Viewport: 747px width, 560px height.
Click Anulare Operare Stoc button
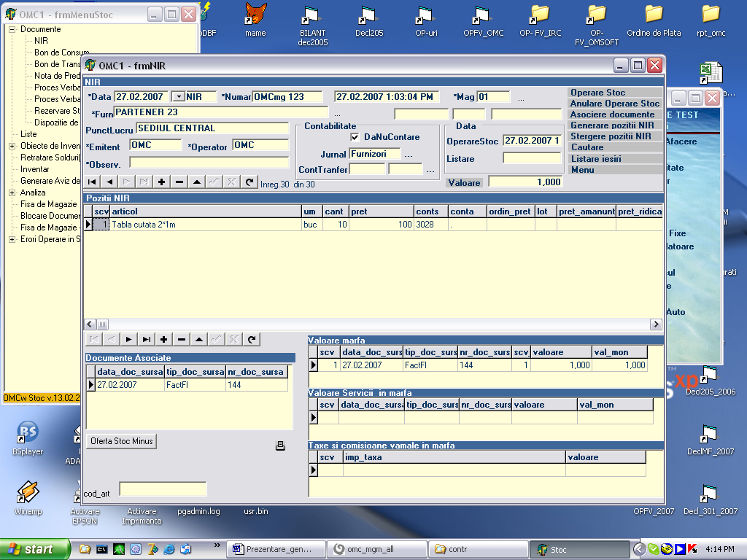click(x=616, y=104)
